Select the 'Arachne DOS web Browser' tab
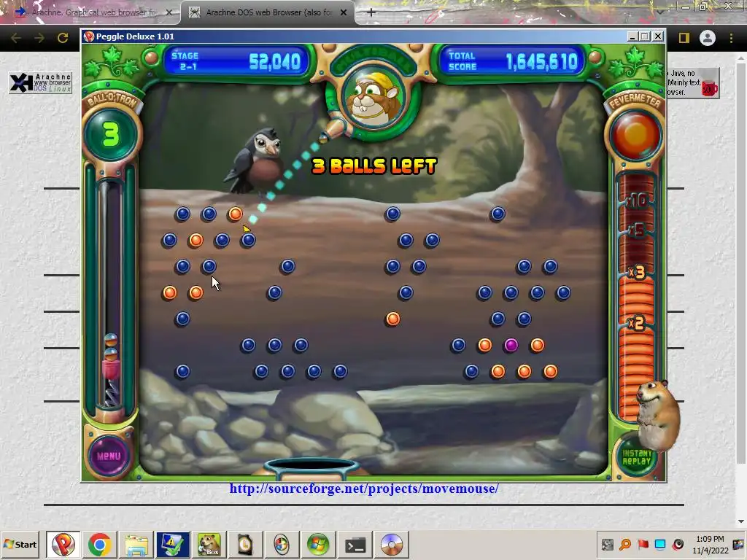Image resolution: width=747 pixels, height=560 pixels. tap(268, 12)
